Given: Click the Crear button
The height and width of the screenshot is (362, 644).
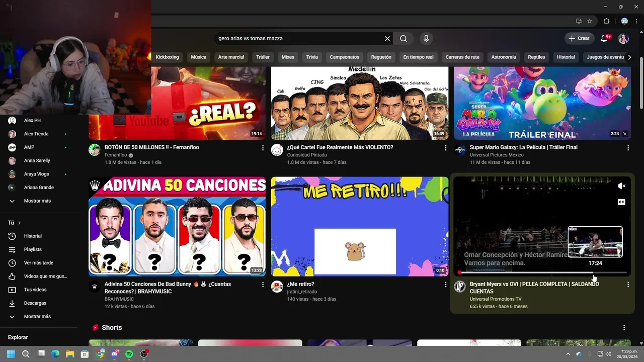Looking at the screenshot, I should [579, 39].
